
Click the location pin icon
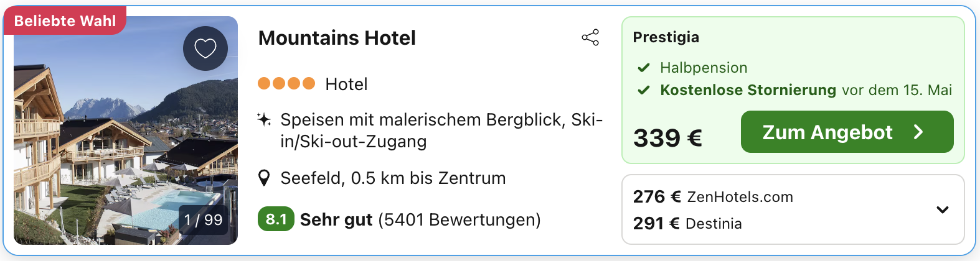coord(264,178)
